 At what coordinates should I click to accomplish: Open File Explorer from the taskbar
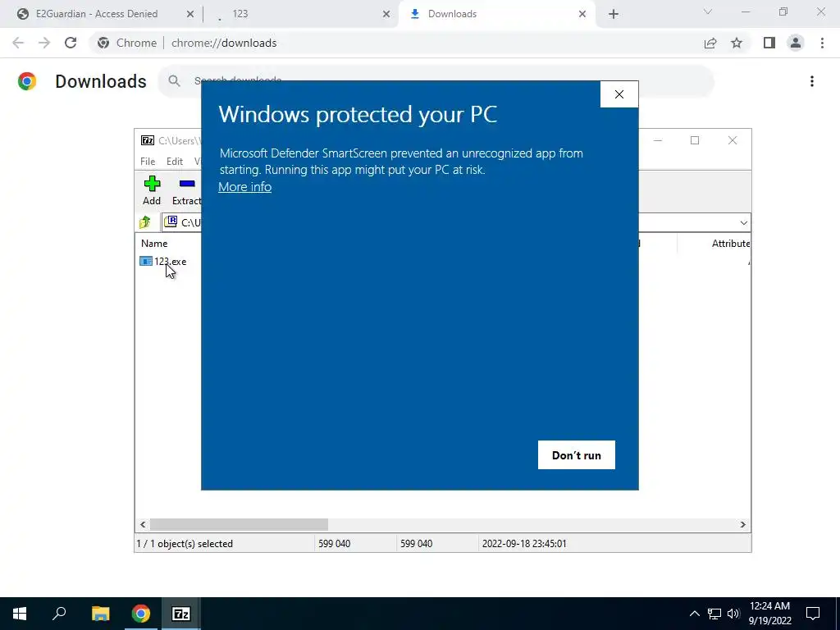[x=100, y=614]
